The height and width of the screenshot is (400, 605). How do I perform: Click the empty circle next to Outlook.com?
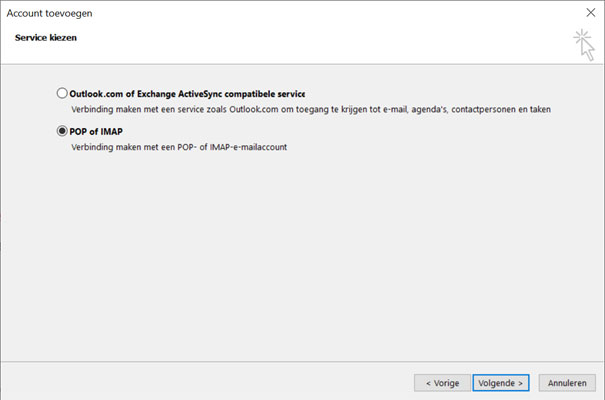pos(62,93)
